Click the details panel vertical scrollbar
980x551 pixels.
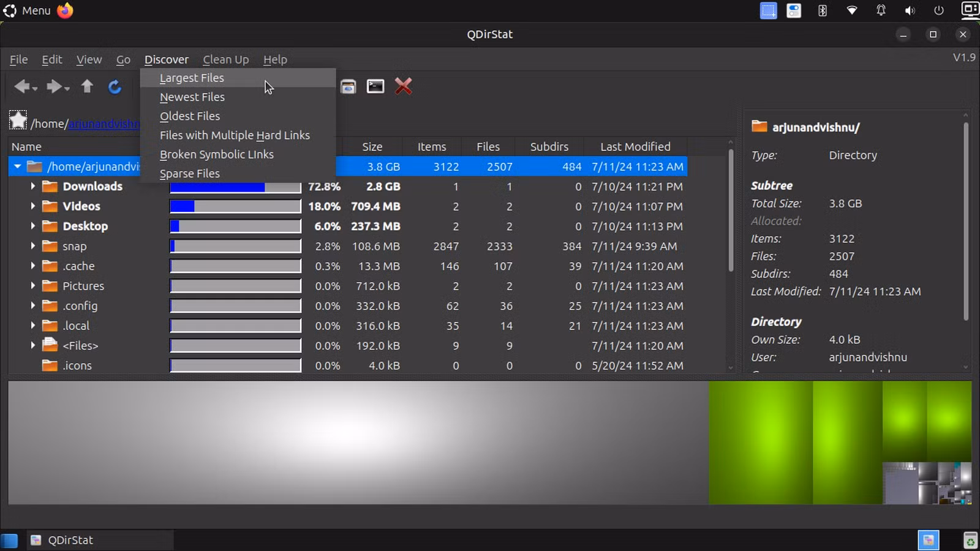pyautogui.click(x=966, y=220)
